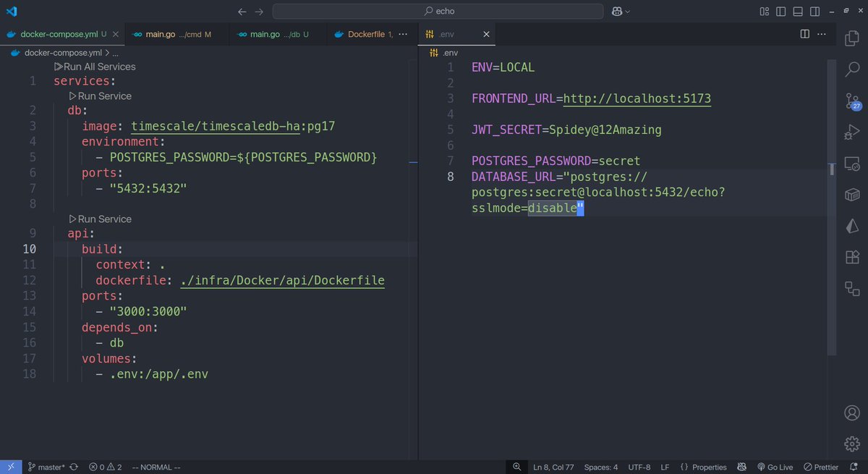Open http://localhost:5173 link in .env
Screen dimensions: 868x474
(637, 98)
